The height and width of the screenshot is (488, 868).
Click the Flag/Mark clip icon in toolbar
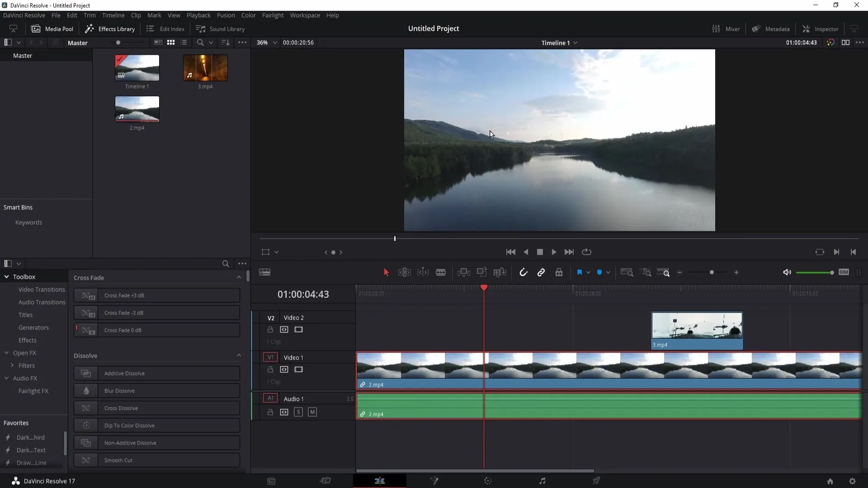580,272
